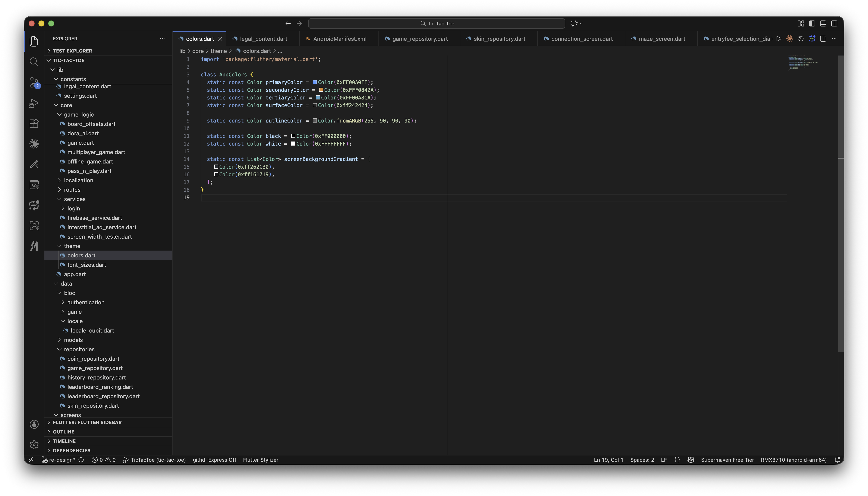Click the Copilot status icon in status bar

pos(691,460)
